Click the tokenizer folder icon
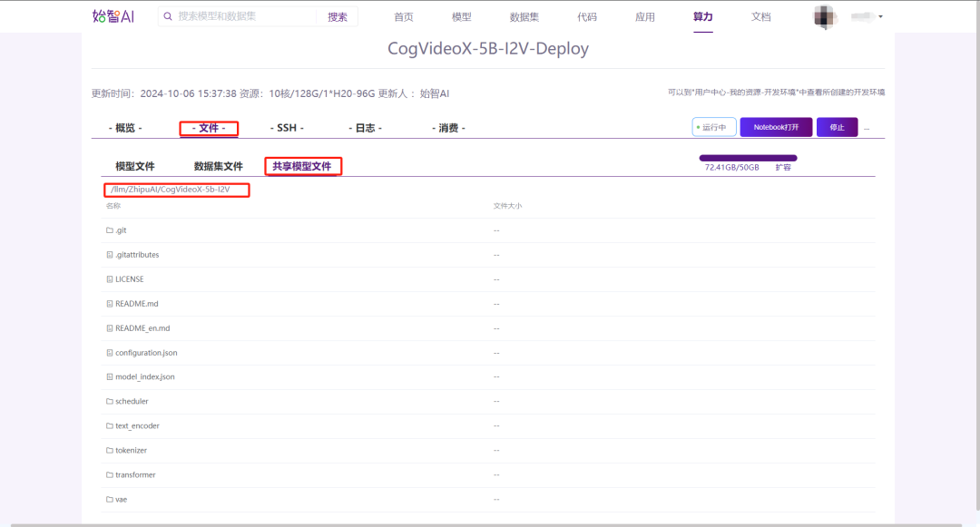980x527 pixels. point(110,450)
